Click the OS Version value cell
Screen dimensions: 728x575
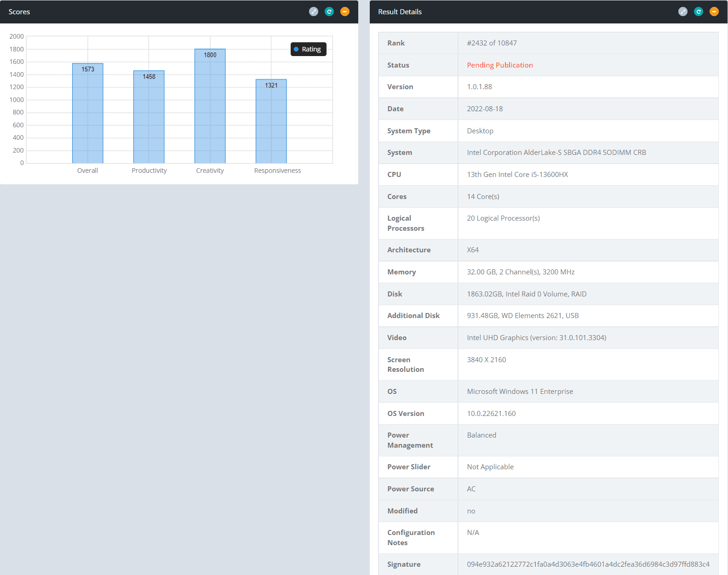[x=491, y=414]
